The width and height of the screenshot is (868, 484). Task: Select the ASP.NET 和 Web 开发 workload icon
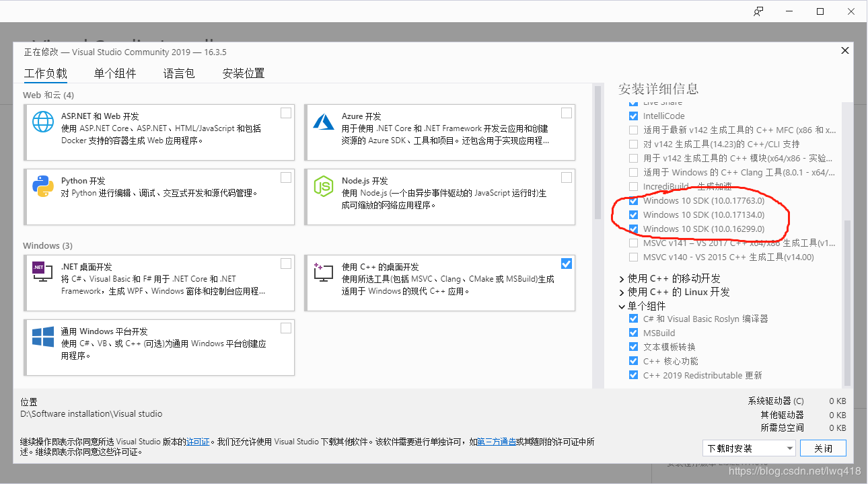(x=42, y=123)
